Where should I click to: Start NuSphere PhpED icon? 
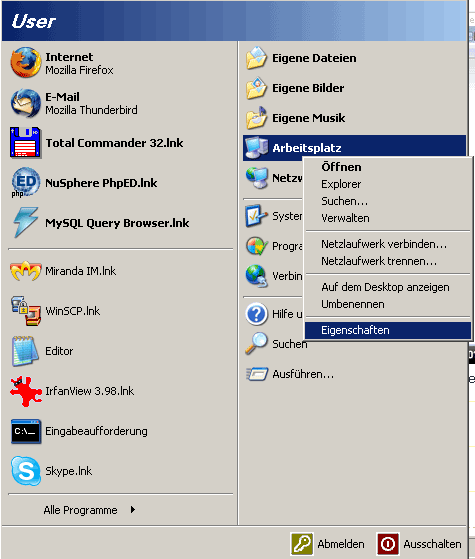(25, 183)
